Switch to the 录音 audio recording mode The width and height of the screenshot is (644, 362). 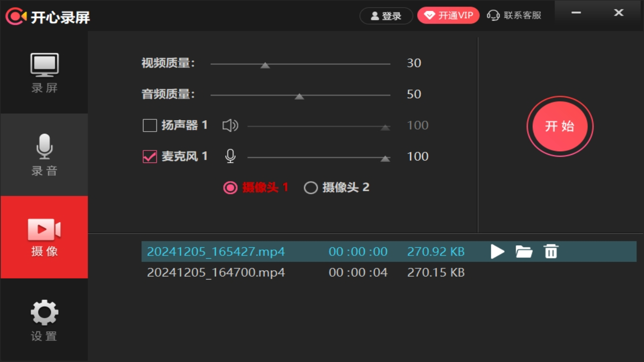coord(44,155)
